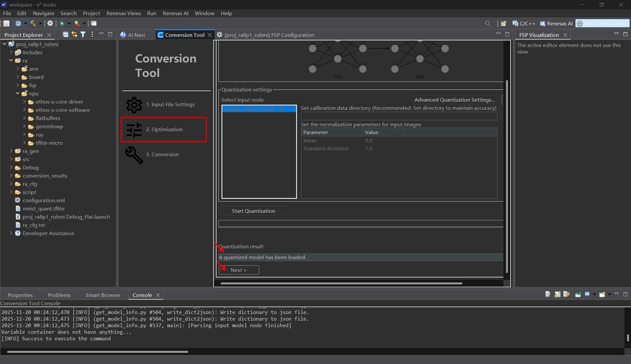
Task: Click the Open Perspective icon
Action: [x=503, y=23]
